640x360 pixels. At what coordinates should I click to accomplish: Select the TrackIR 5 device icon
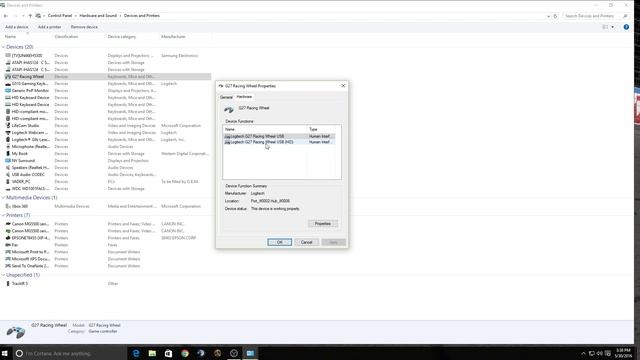(8, 283)
